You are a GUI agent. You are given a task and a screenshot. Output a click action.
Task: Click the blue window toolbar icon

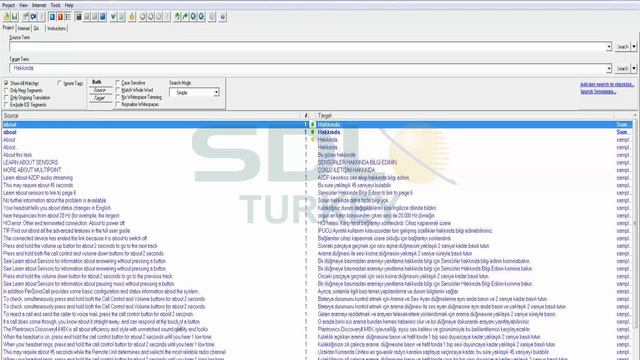(102, 17)
